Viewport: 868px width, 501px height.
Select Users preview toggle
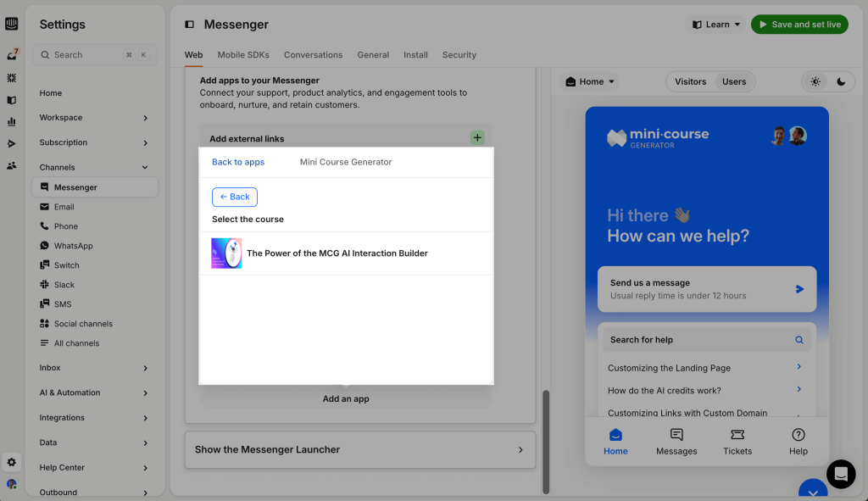coord(734,81)
